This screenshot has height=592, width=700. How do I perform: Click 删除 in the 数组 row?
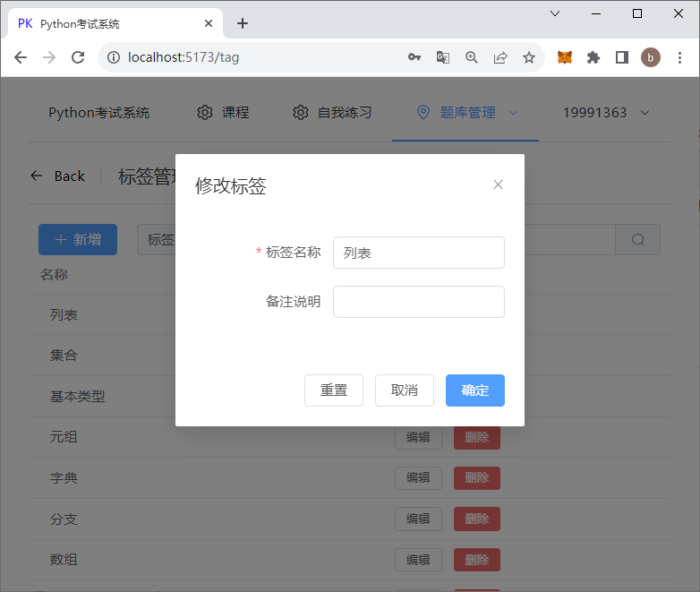[477, 560]
